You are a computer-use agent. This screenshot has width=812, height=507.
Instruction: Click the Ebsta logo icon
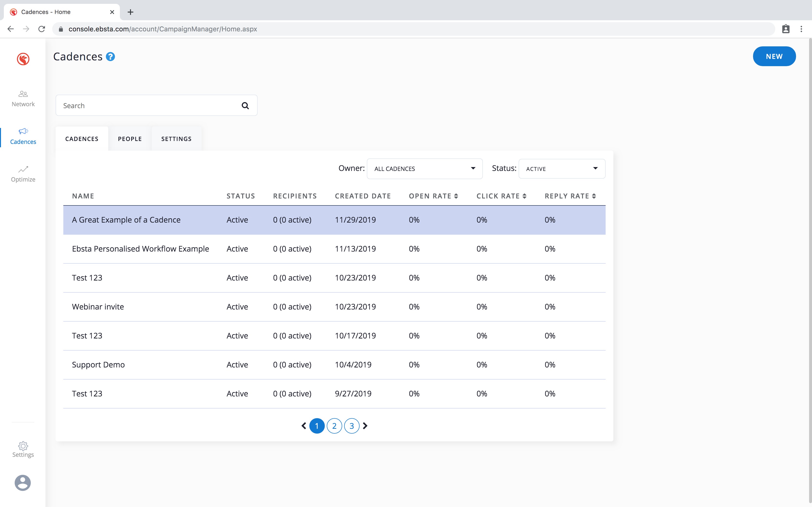(x=23, y=59)
